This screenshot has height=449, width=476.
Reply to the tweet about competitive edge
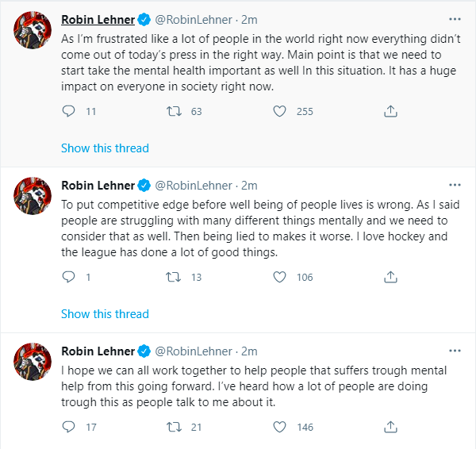click(68, 277)
